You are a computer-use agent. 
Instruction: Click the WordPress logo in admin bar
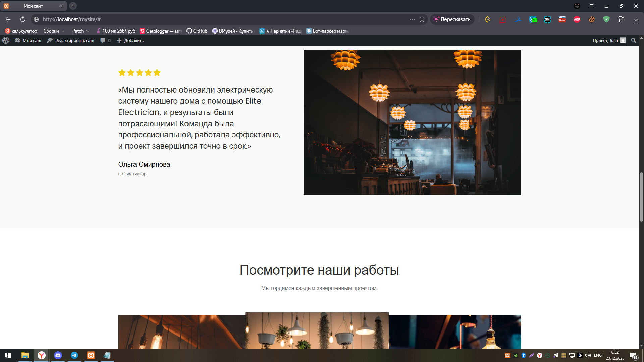pyautogui.click(x=6, y=40)
